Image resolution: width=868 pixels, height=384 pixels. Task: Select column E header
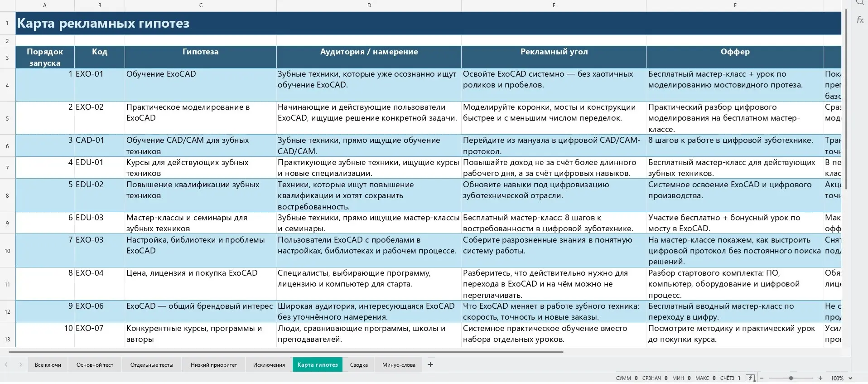click(554, 5)
